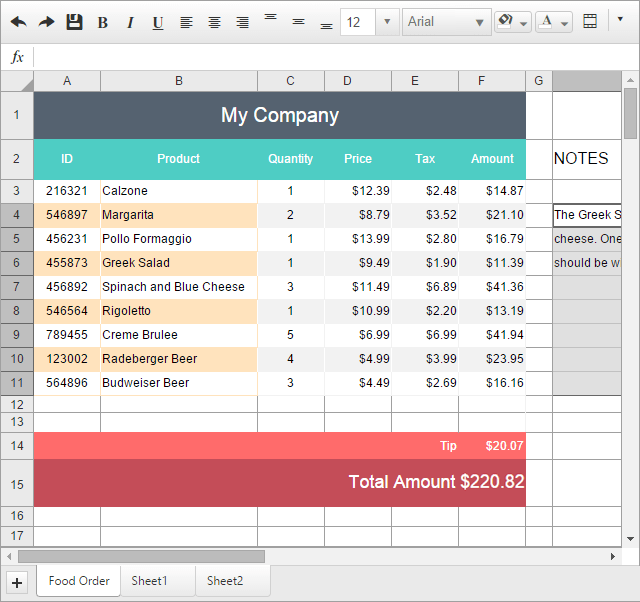Select column A header
This screenshot has height=602, width=640.
67,81
